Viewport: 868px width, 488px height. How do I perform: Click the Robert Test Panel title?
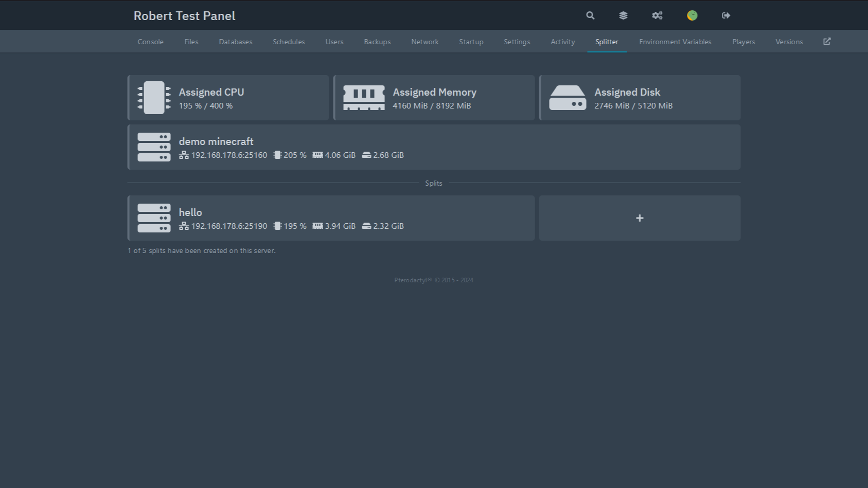(x=184, y=16)
